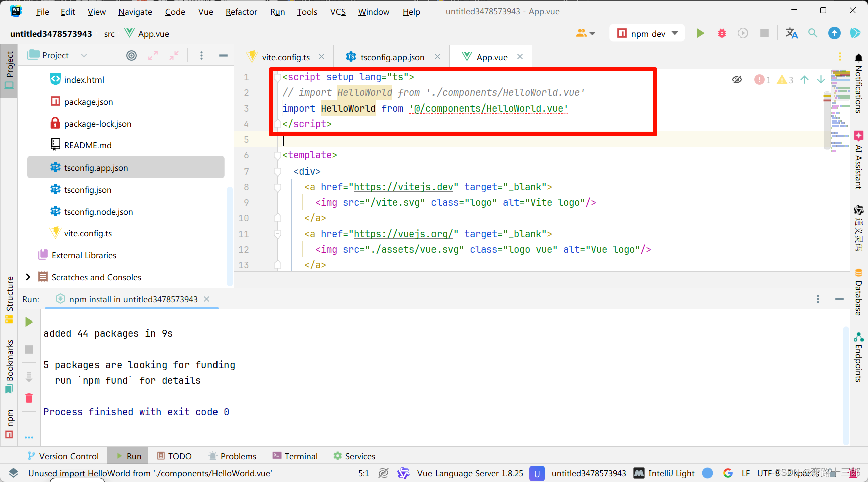Stop the running process in toolbar
This screenshot has width=868, height=482.
pos(764,33)
